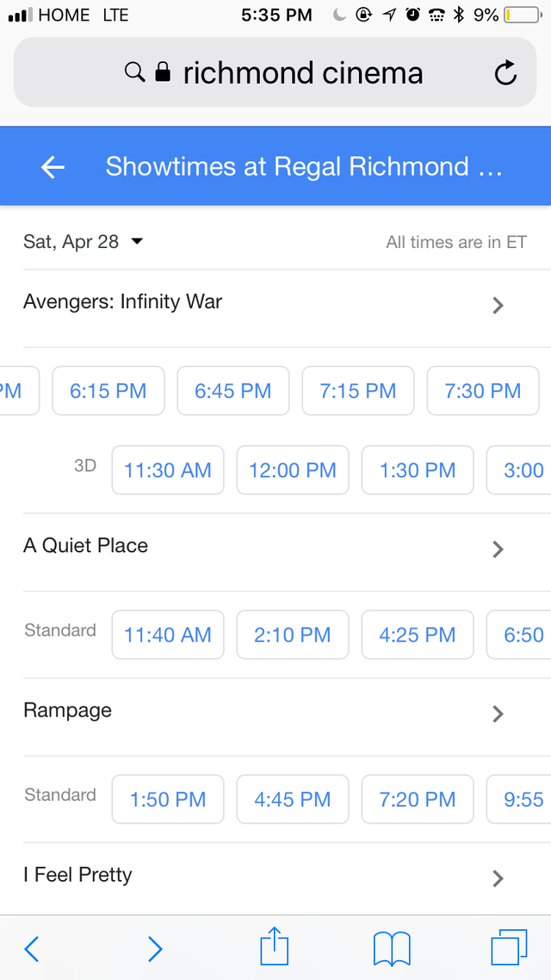Select the 6:15 PM Avengers showtime
The image size is (551, 980).
[x=108, y=391]
